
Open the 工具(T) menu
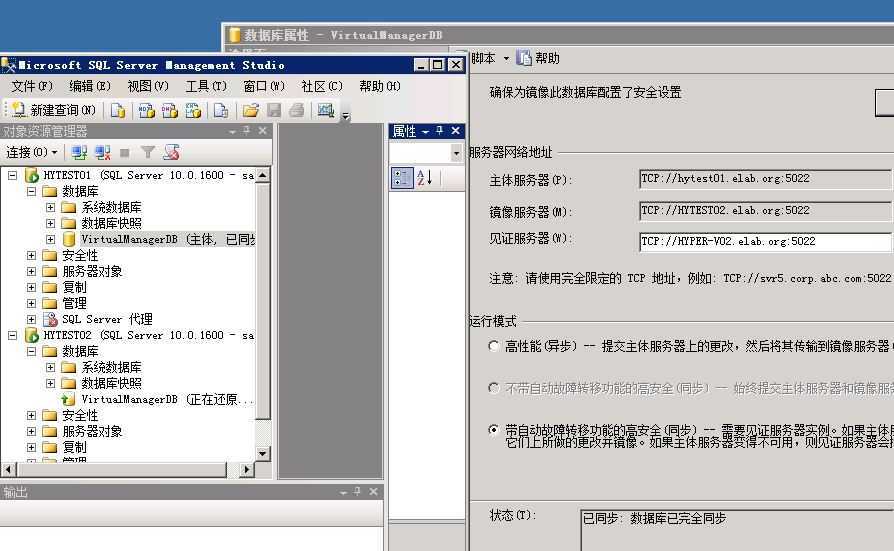coord(206,86)
